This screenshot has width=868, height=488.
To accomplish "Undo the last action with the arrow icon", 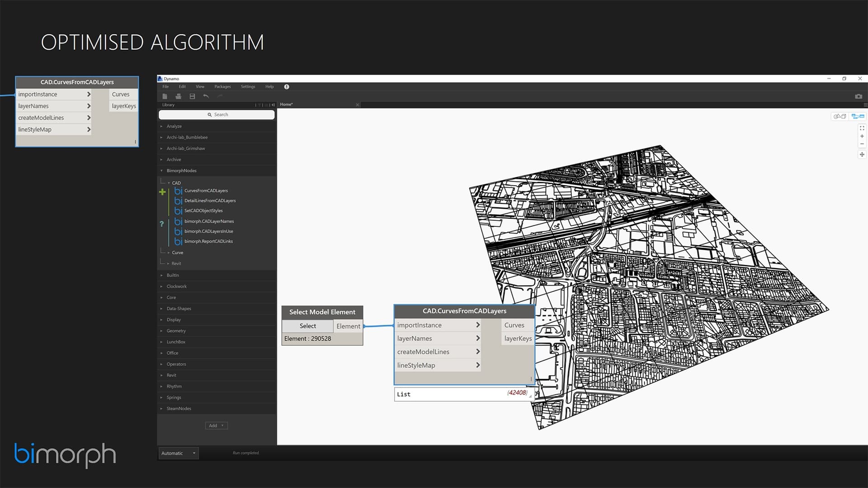I will click(206, 96).
